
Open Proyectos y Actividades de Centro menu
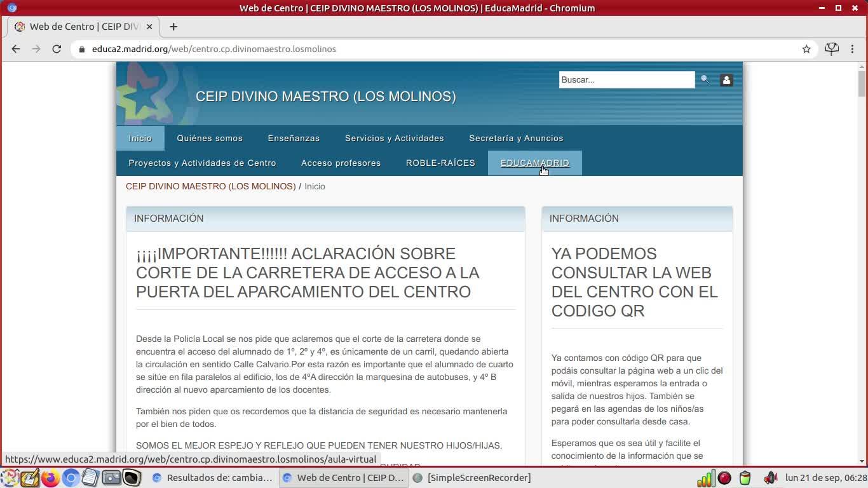click(202, 163)
